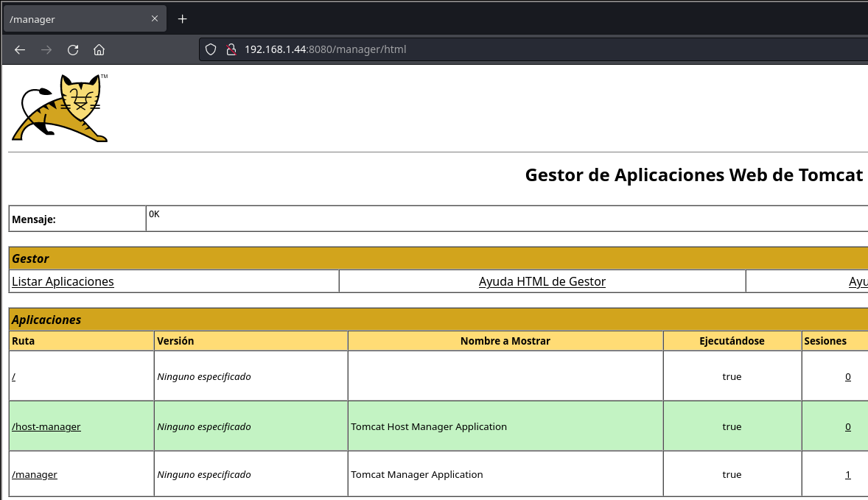Click the browser forward arrow button
868x500 pixels.
46,50
